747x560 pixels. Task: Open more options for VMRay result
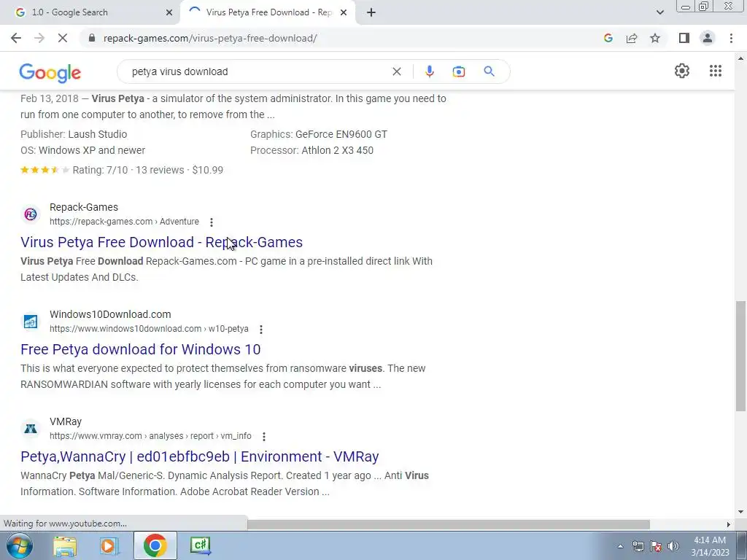point(264,436)
